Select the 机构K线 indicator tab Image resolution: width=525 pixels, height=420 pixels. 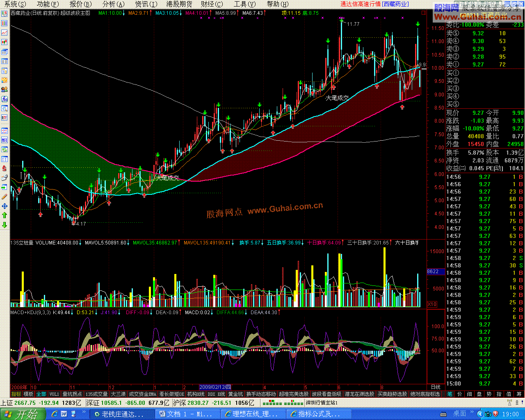196,394
